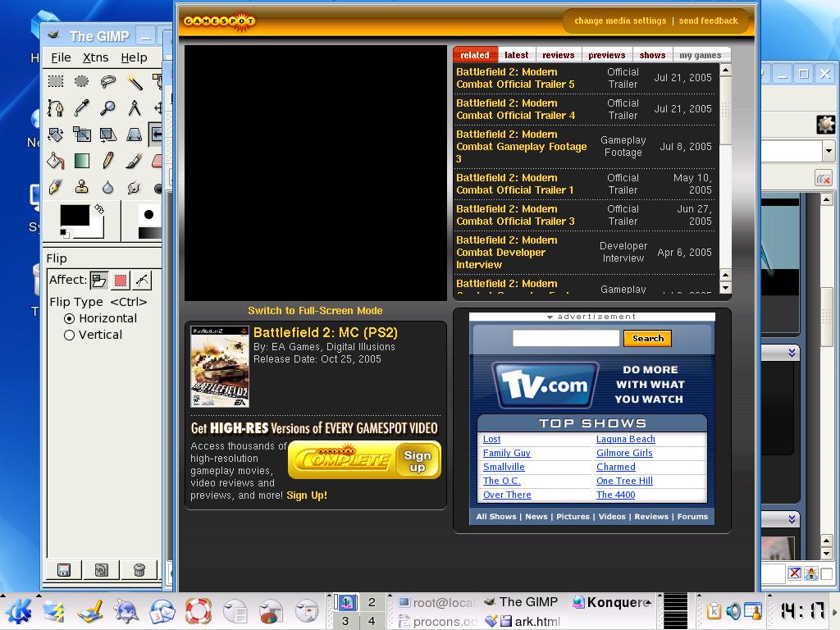Expand the upper chevron panel in background window

792,353
